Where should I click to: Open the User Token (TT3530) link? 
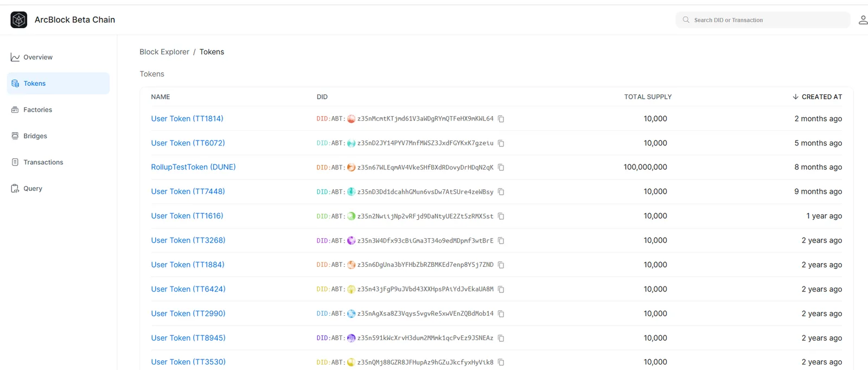[x=188, y=362]
